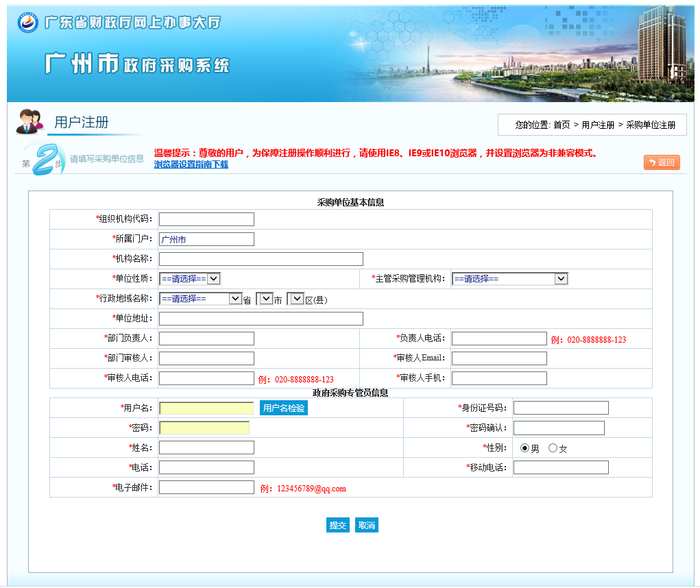Image resolution: width=700 pixels, height=588 pixels.
Task: Go to 首页 in breadcrumb
Action: pos(562,125)
